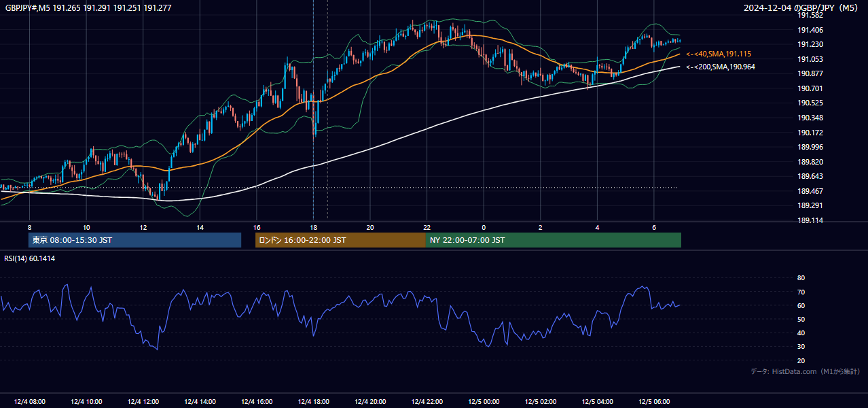This screenshot has width=868, height=408.
Task: Click the RSI level label 40
Action: 801,333
